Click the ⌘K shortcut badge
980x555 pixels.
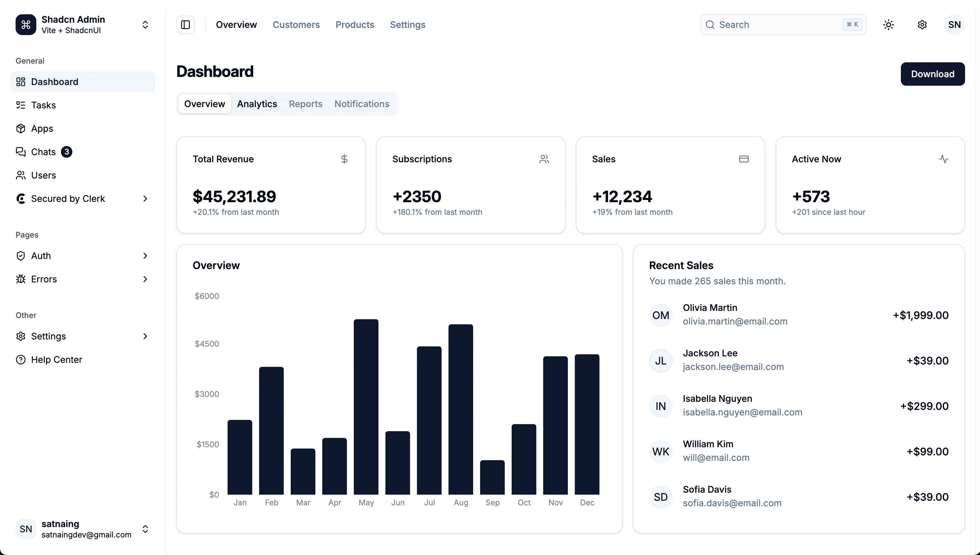(x=853, y=25)
